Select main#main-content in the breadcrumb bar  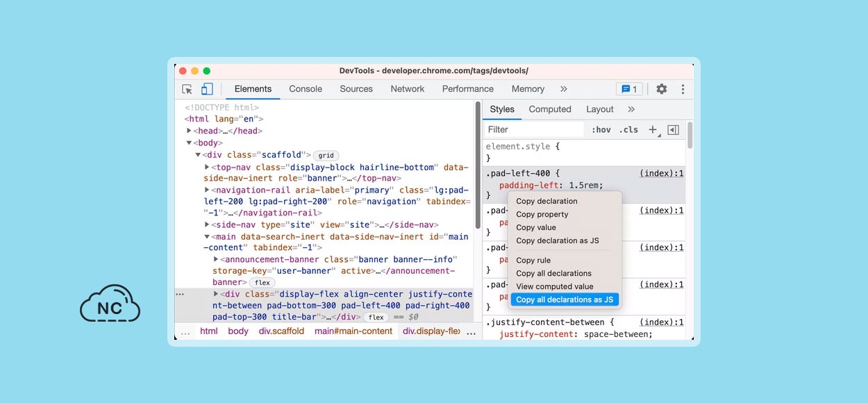[x=353, y=331]
